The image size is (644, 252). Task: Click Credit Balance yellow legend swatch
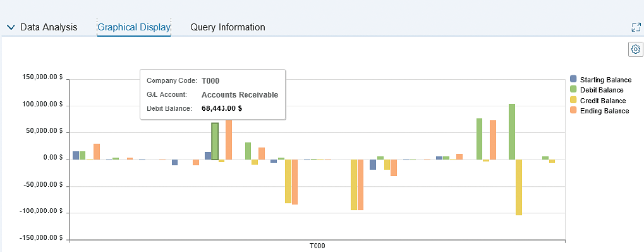(573, 100)
